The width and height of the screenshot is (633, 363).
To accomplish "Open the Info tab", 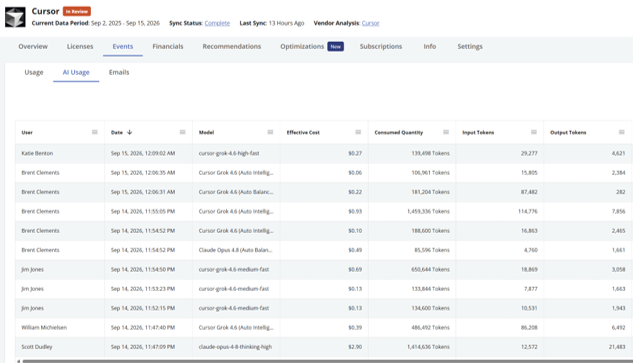I will click(x=430, y=46).
